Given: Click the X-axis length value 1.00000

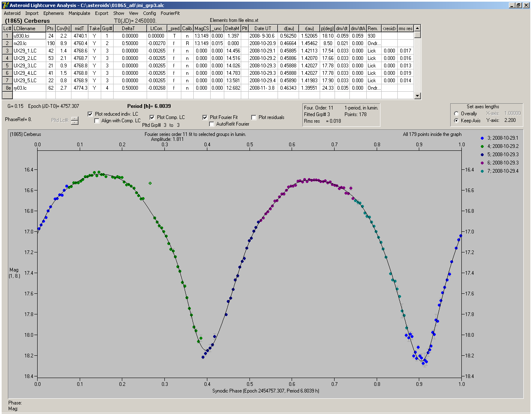Looking at the screenshot, I should tap(512, 113).
